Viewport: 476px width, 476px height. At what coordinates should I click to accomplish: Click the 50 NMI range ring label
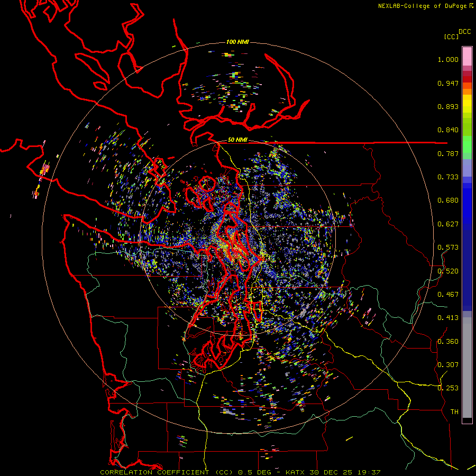[x=237, y=140]
